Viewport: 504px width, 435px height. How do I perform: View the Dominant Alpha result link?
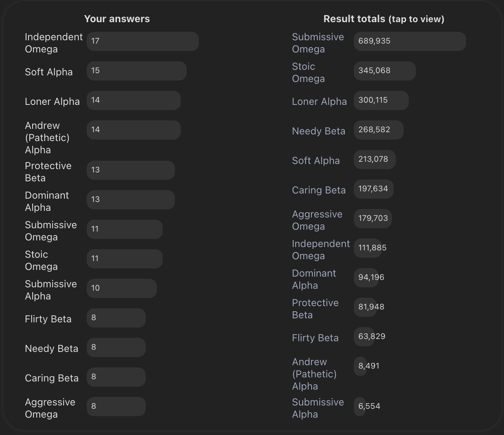coord(314,279)
